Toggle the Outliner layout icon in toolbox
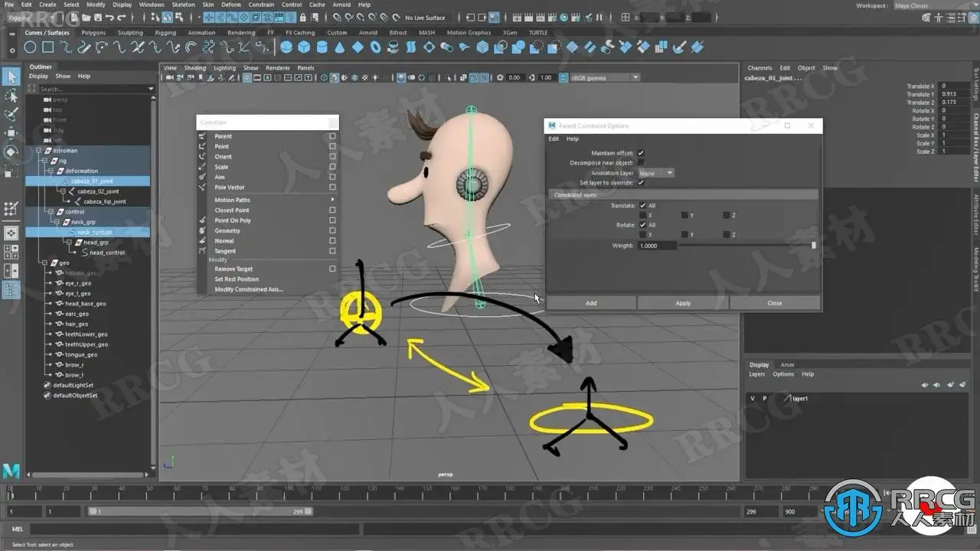The image size is (980, 551). point(11,289)
